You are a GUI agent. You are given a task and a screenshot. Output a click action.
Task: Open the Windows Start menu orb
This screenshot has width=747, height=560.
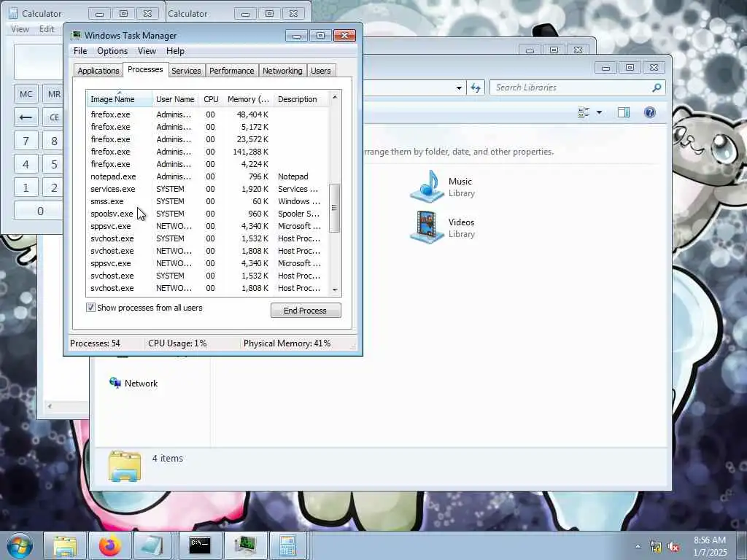(x=20, y=545)
